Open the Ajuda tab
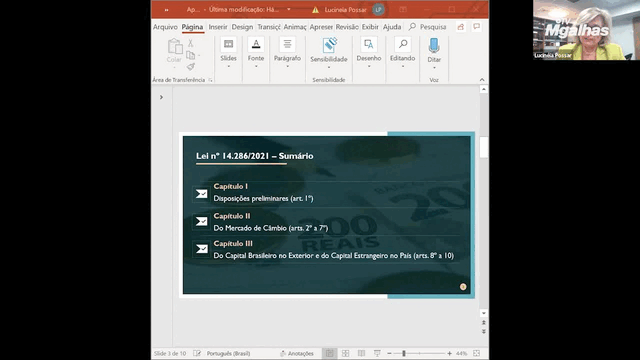 click(391, 27)
